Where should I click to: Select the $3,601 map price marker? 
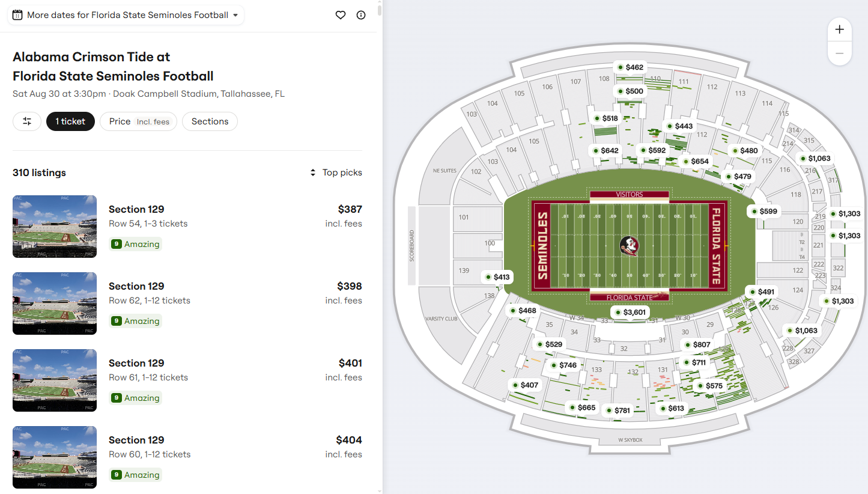629,313
